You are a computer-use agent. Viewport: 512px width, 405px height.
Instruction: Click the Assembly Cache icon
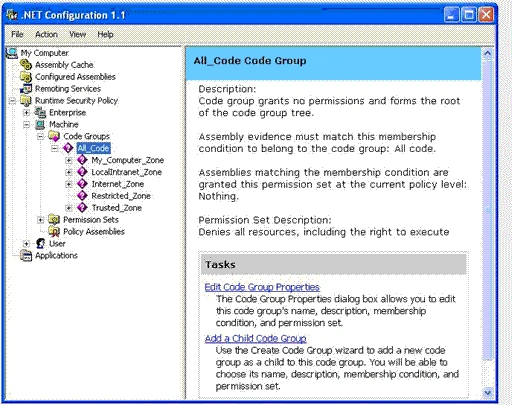coord(26,65)
